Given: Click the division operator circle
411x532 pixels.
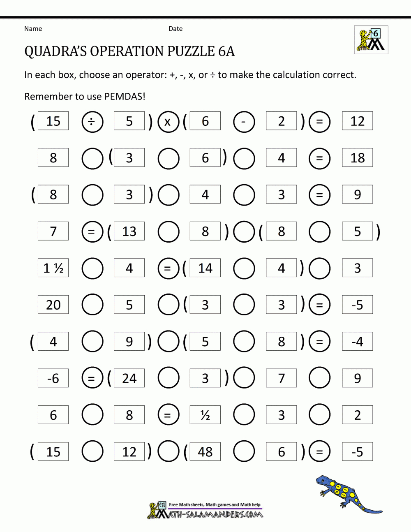Looking at the screenshot, I should 92,122.
